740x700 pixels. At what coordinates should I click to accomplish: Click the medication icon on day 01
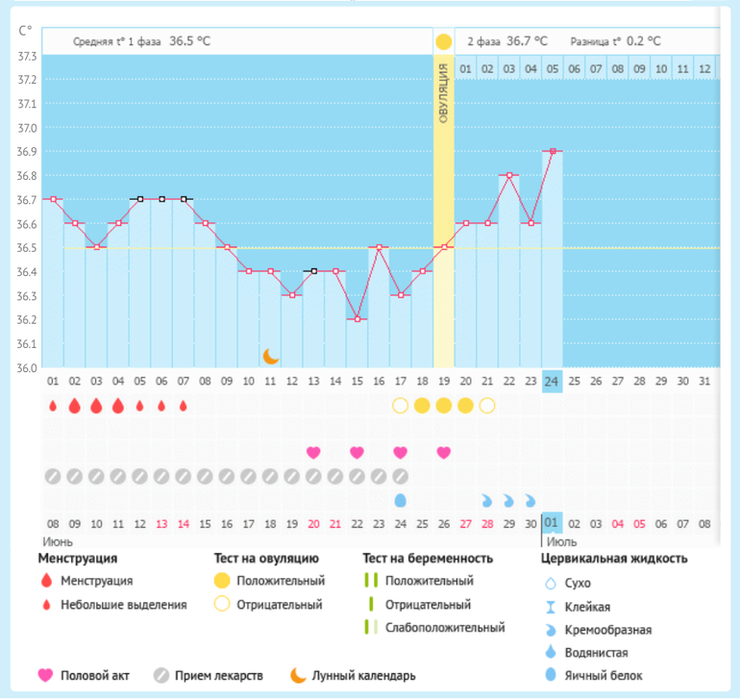[53, 476]
